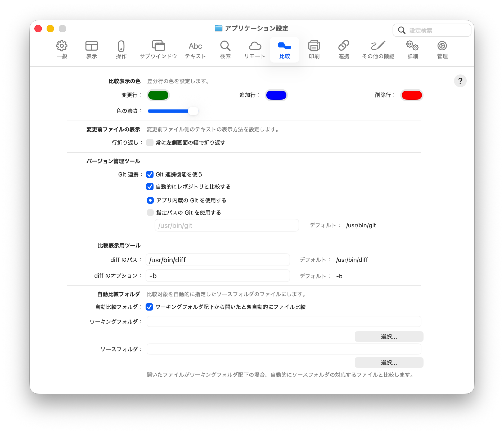
Task: Disable 自動的にレポジトリと比較する checkbox
Action: pos(150,187)
